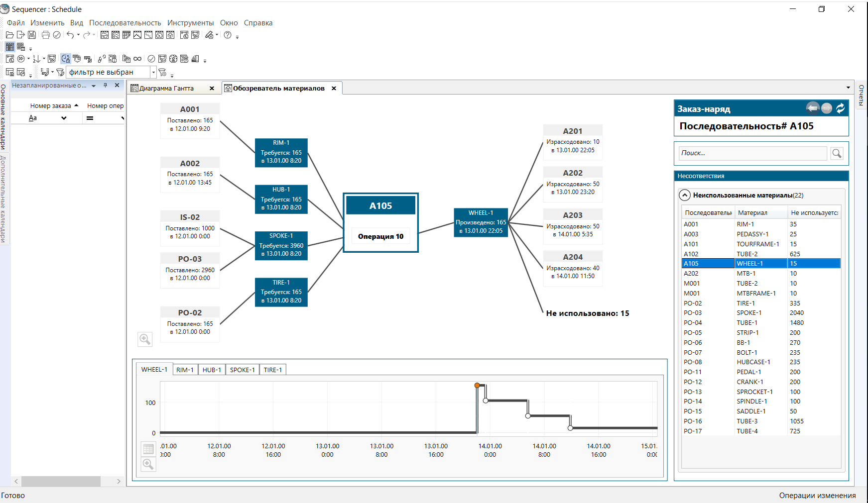Toggle the highlighted clock-lock toolbar button
Image resolution: width=868 pixels, height=503 pixels.
66,59
